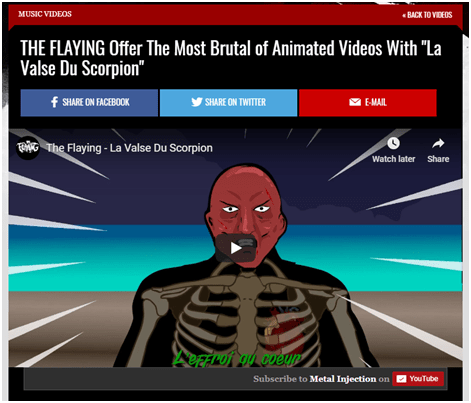
Task: Open video title link in player
Action: point(129,148)
